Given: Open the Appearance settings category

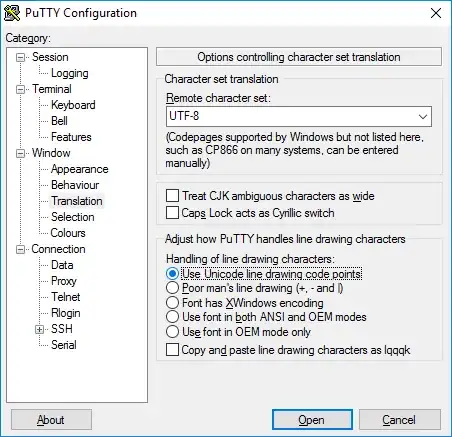Looking at the screenshot, I should click(79, 169).
